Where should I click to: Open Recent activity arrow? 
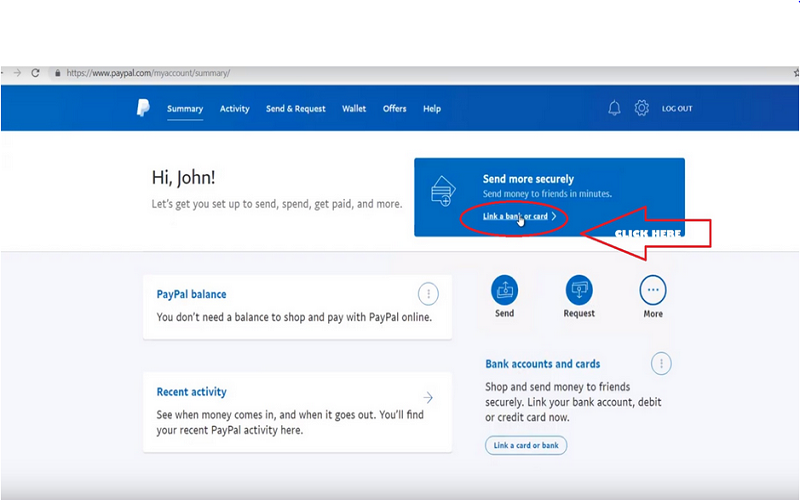428,397
